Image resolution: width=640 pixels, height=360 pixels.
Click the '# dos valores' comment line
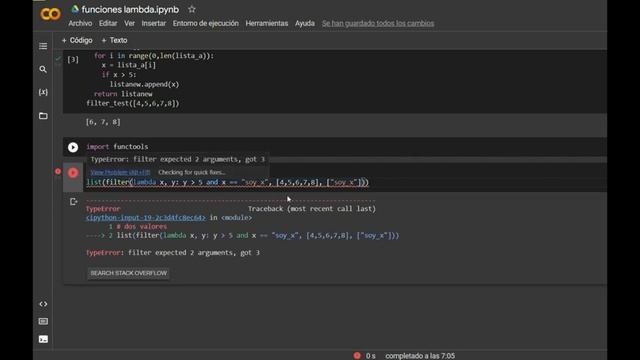(x=141, y=226)
